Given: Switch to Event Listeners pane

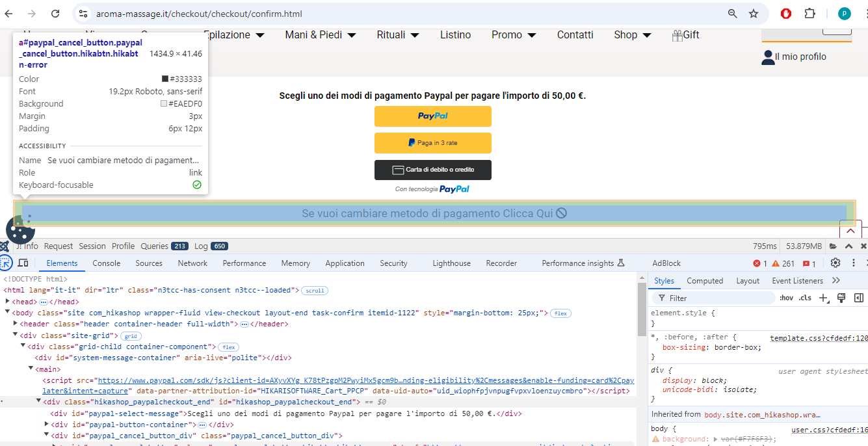Looking at the screenshot, I should pyautogui.click(x=797, y=281).
